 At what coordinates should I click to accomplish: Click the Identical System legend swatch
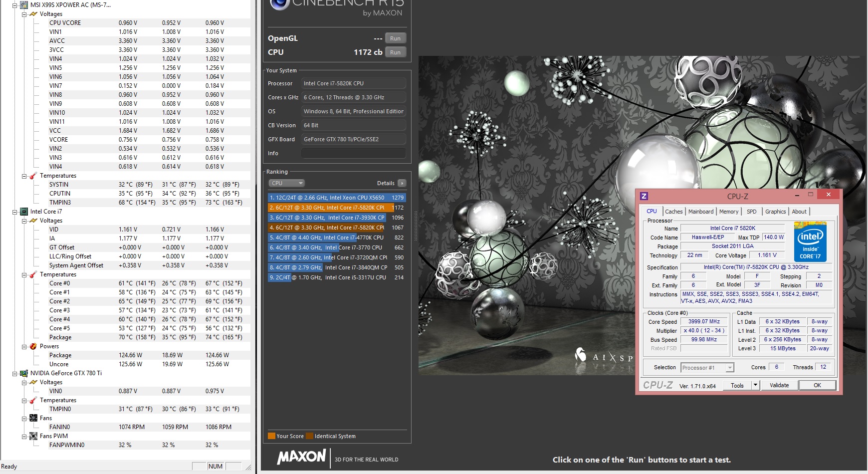(309, 436)
